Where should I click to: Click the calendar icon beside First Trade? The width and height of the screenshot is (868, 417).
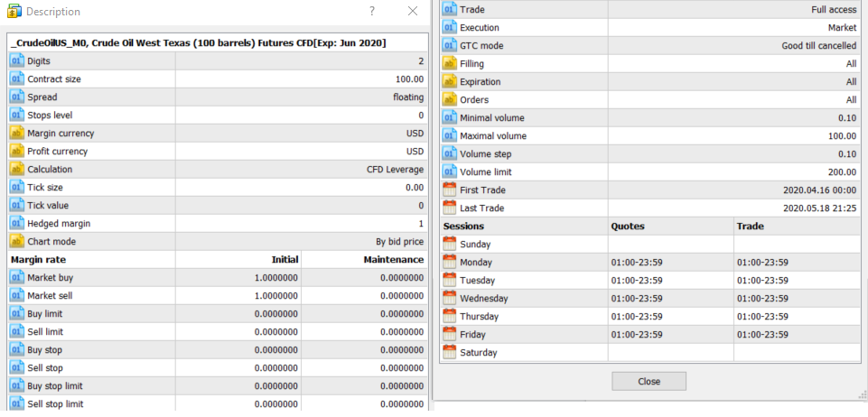pos(450,190)
